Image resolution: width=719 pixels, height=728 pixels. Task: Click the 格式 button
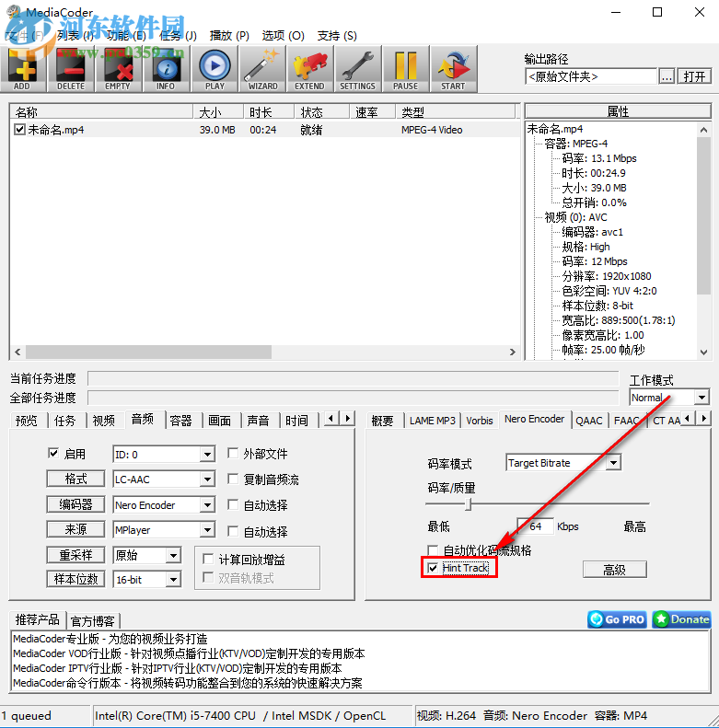75,479
